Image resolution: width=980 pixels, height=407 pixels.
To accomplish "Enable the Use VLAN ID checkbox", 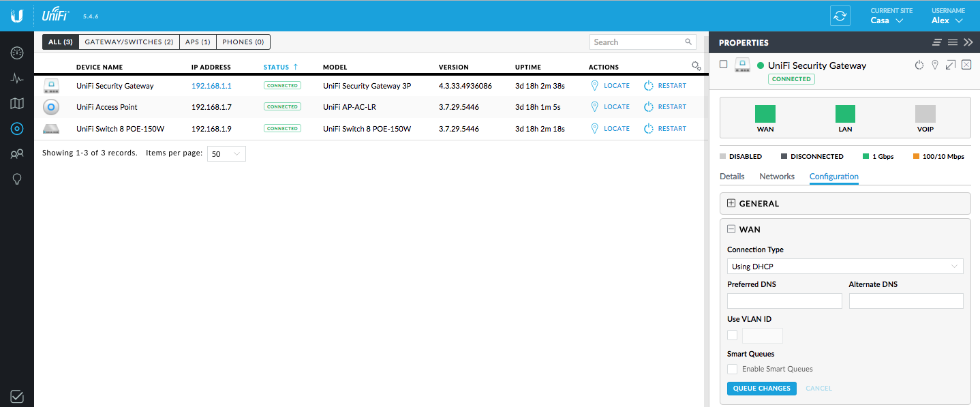I will [732, 335].
